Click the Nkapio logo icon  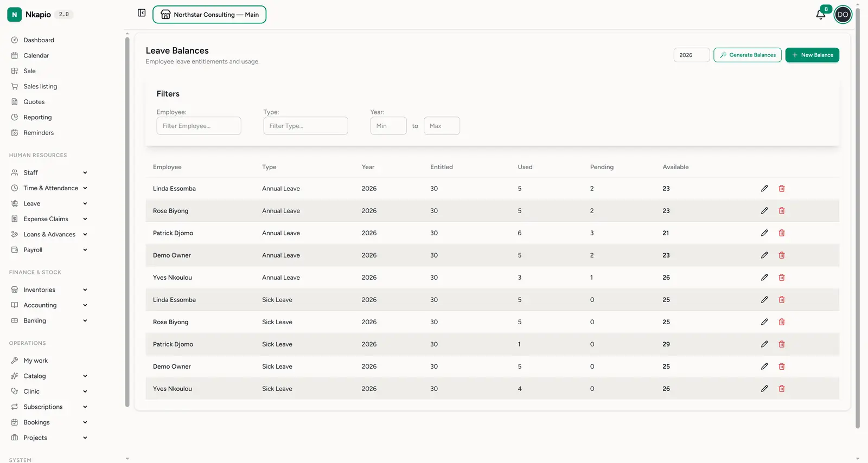coord(15,15)
